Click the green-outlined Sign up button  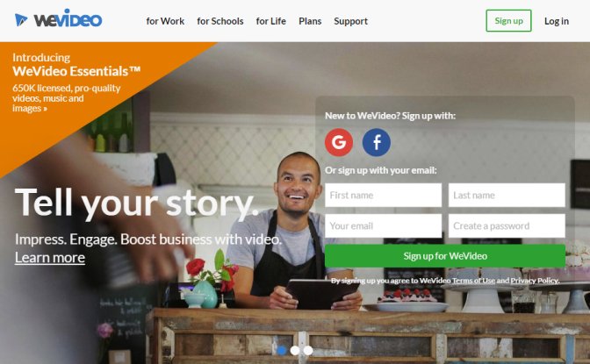pos(508,21)
